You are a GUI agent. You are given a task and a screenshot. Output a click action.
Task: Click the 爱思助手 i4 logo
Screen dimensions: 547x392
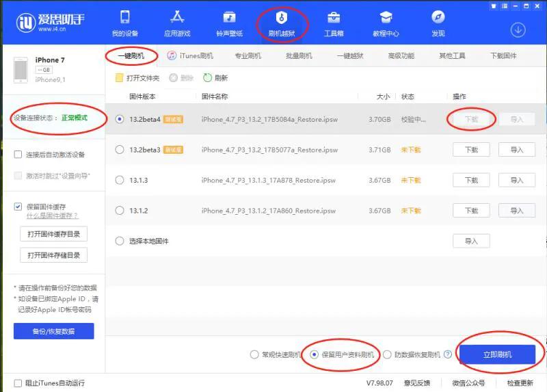[x=50, y=23]
